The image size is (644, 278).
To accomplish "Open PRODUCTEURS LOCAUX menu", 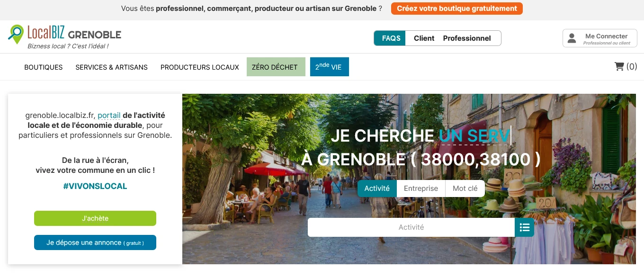I will pos(200,67).
